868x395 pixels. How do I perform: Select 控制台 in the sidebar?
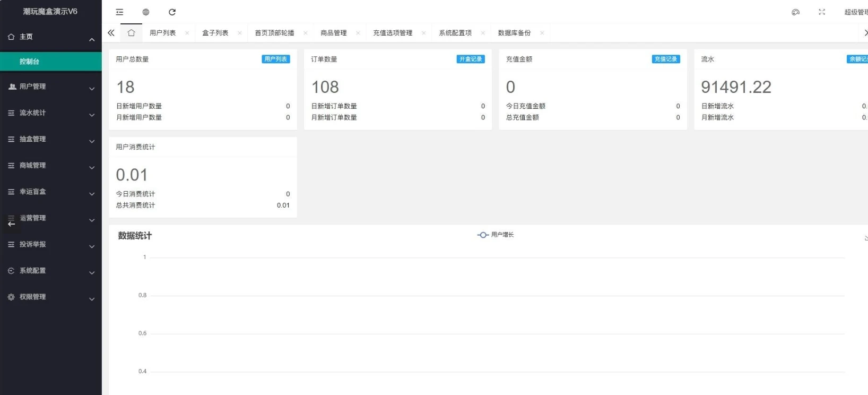coord(51,62)
